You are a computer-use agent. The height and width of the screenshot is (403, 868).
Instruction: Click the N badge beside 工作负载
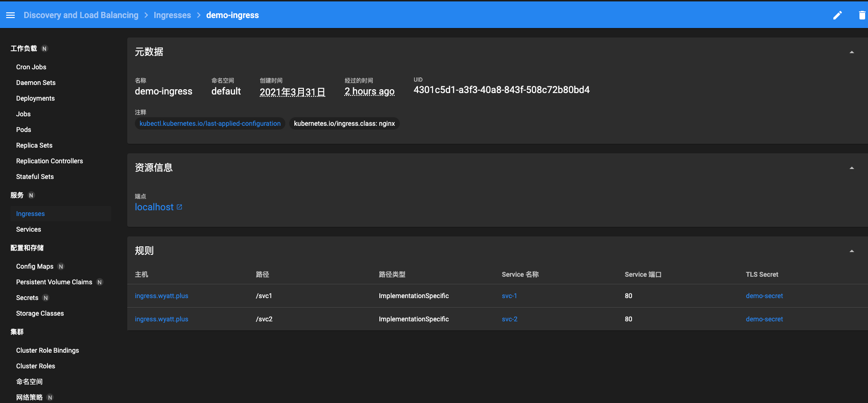click(x=45, y=49)
